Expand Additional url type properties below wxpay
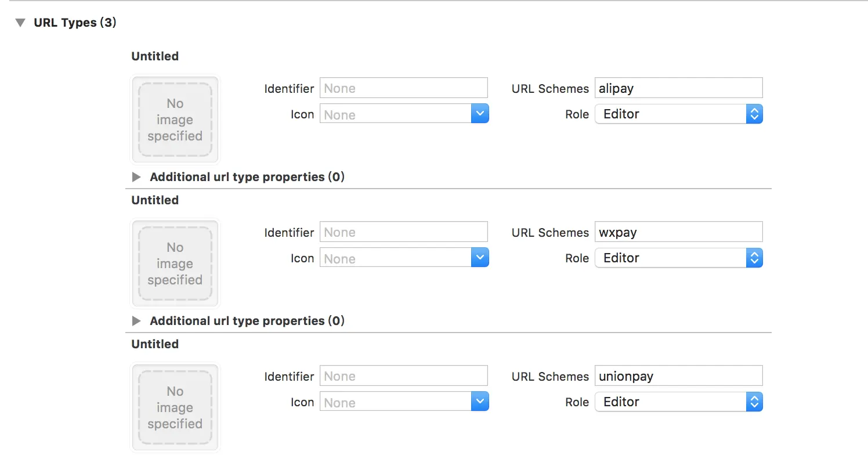This screenshot has height=455, width=868. click(136, 321)
